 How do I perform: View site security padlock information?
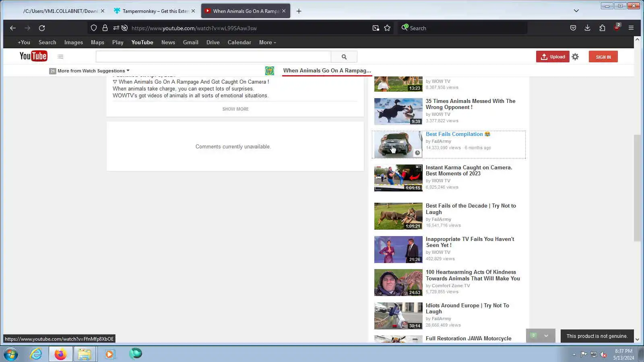(x=105, y=28)
